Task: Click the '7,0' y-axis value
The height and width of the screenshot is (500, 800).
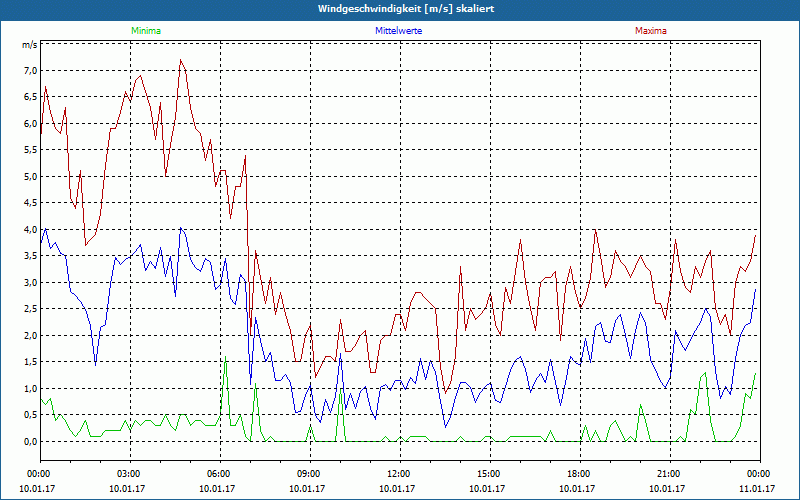Action: coord(31,70)
